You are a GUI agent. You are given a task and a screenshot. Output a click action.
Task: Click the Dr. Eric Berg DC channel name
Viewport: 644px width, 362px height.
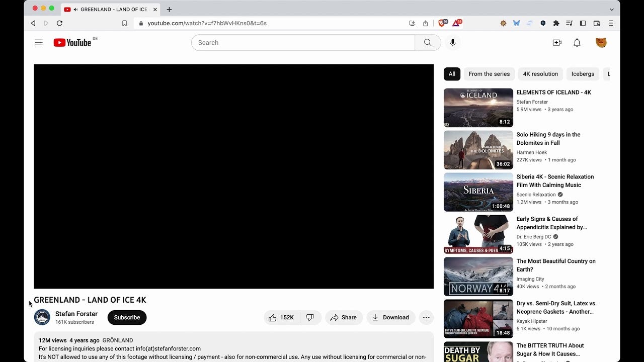pyautogui.click(x=534, y=237)
